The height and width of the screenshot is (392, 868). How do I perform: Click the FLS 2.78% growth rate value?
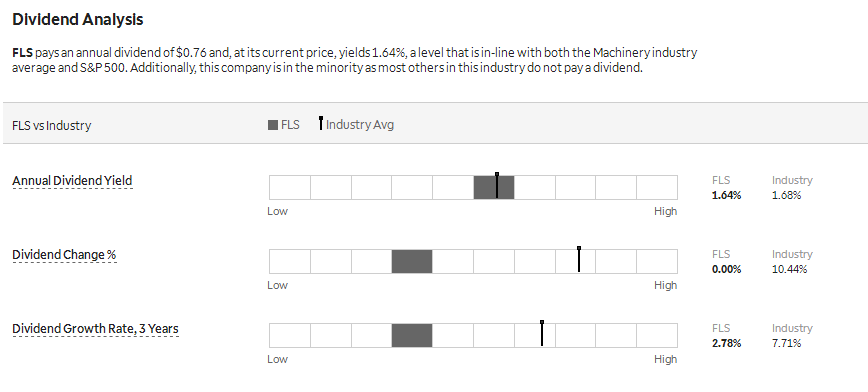coord(726,343)
